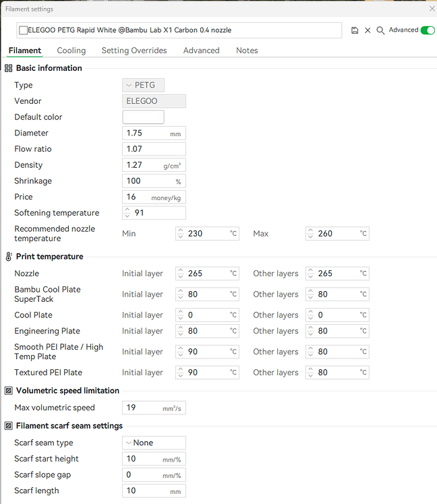This screenshot has height=504, width=437.
Task: Click the Recommended nozzle temperature label
Action: click(55, 234)
